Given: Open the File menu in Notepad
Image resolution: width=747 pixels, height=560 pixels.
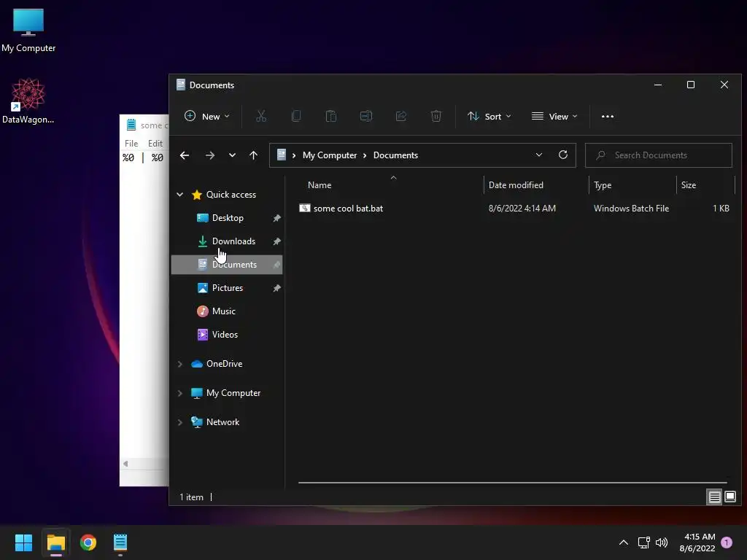Looking at the screenshot, I should tap(131, 144).
